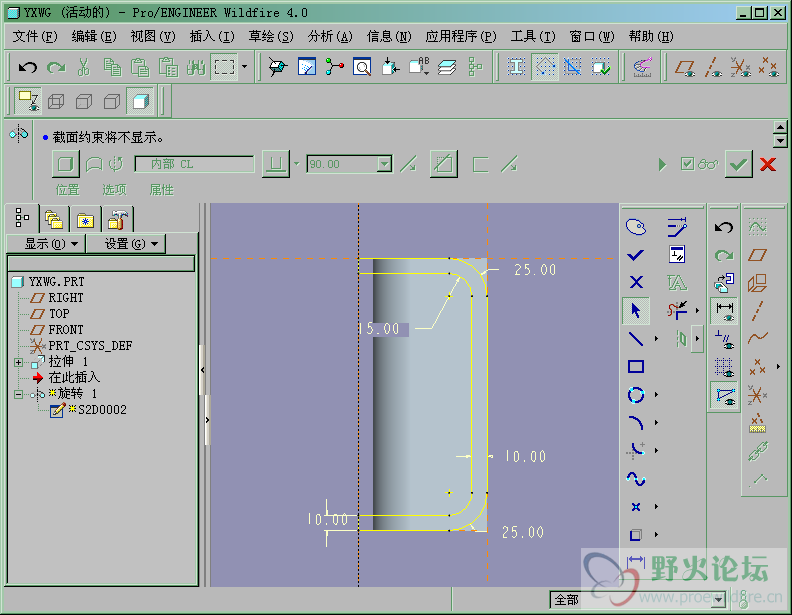This screenshot has width=792, height=615.
Task: Click blue checkmark to finish sketch
Action: [635, 255]
